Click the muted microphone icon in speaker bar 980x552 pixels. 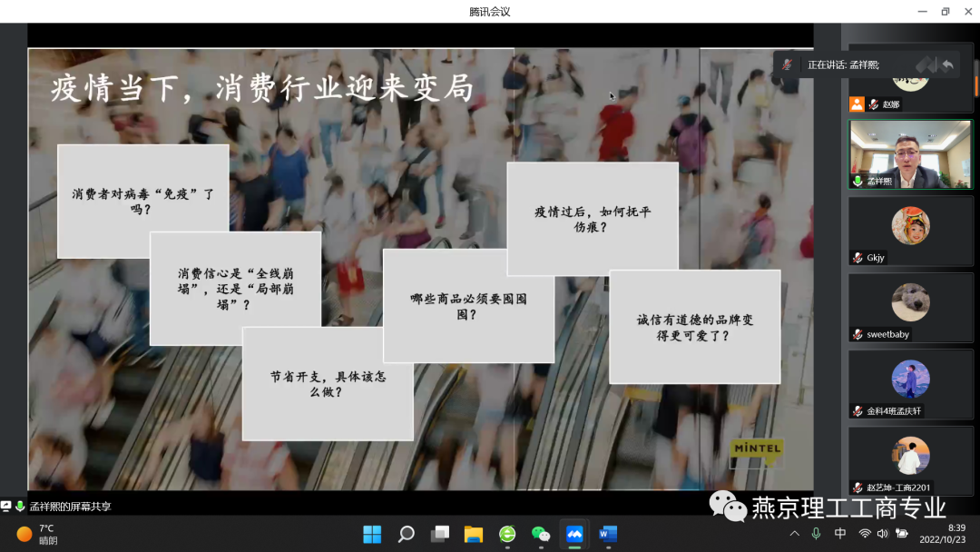coord(788,64)
